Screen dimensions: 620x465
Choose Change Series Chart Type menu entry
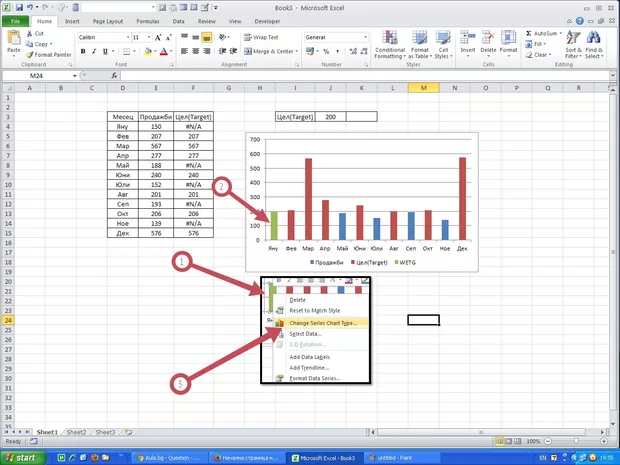[x=321, y=323]
